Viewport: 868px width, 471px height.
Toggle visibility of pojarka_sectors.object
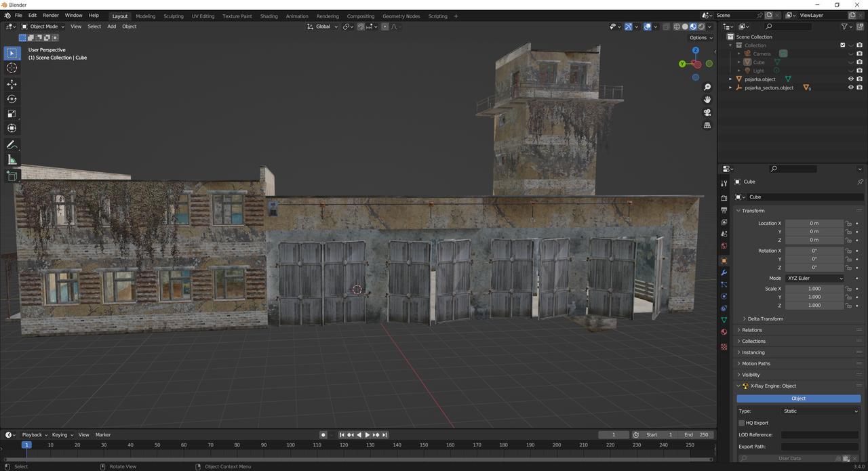point(850,87)
